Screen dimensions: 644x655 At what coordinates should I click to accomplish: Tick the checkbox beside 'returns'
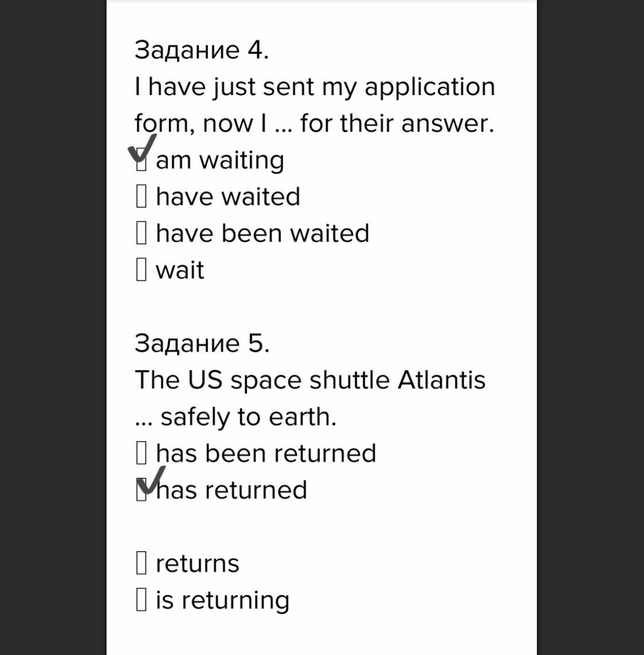coord(142,563)
